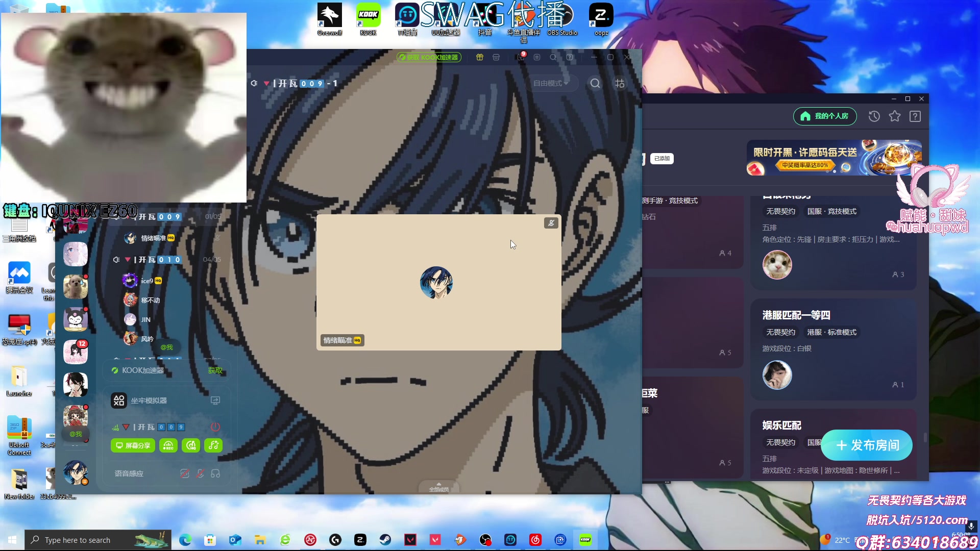Open the history clock icon in right window
The height and width of the screenshot is (551, 980).
[874, 116]
